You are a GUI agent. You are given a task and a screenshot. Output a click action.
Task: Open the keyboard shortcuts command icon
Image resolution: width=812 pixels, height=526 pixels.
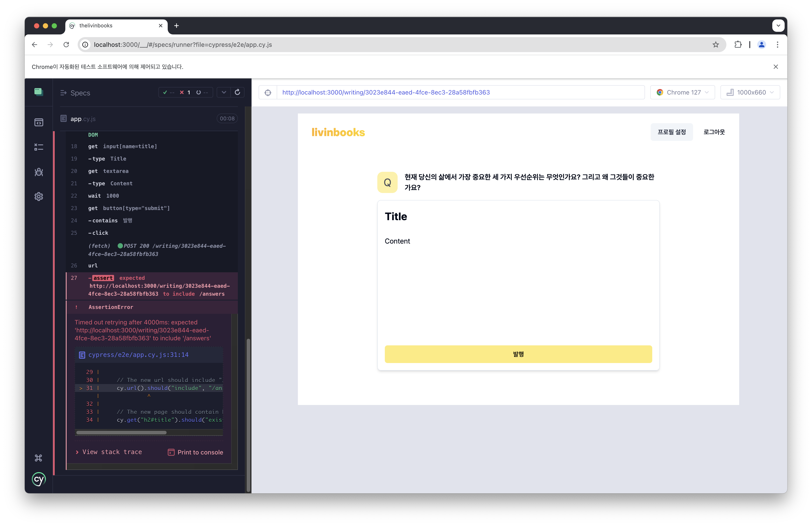pyautogui.click(x=39, y=458)
